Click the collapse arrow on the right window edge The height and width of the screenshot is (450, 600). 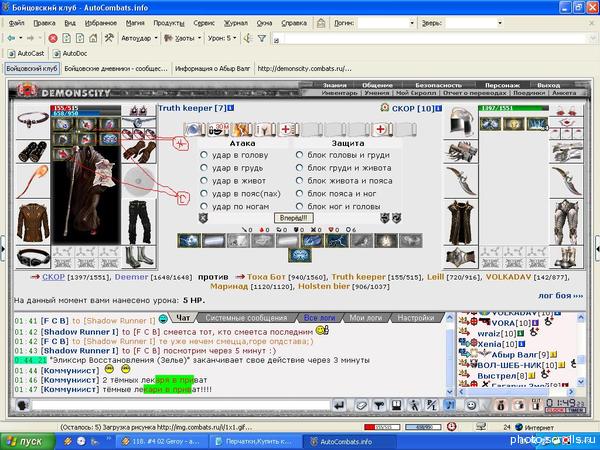coord(597,249)
